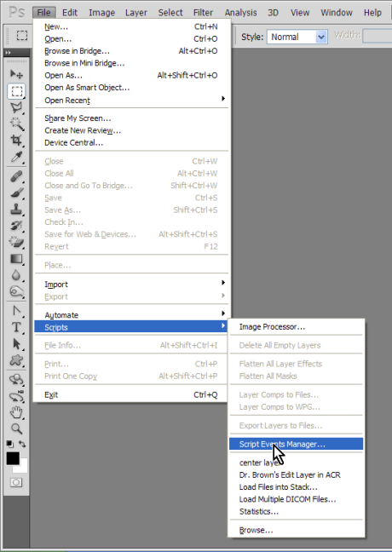Open the Layer menu
The width and height of the screenshot is (392, 552).
click(x=136, y=13)
